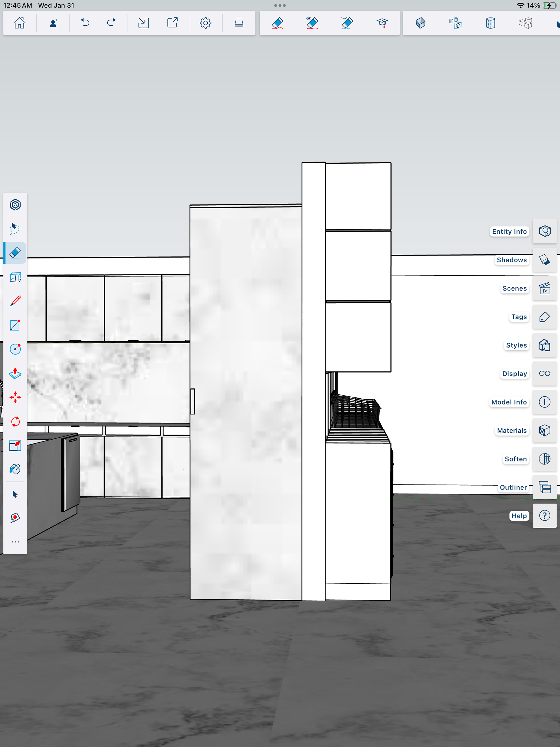The image size is (560, 747).
Task: Tap the Home icon in the top toolbar
Action: (19, 23)
